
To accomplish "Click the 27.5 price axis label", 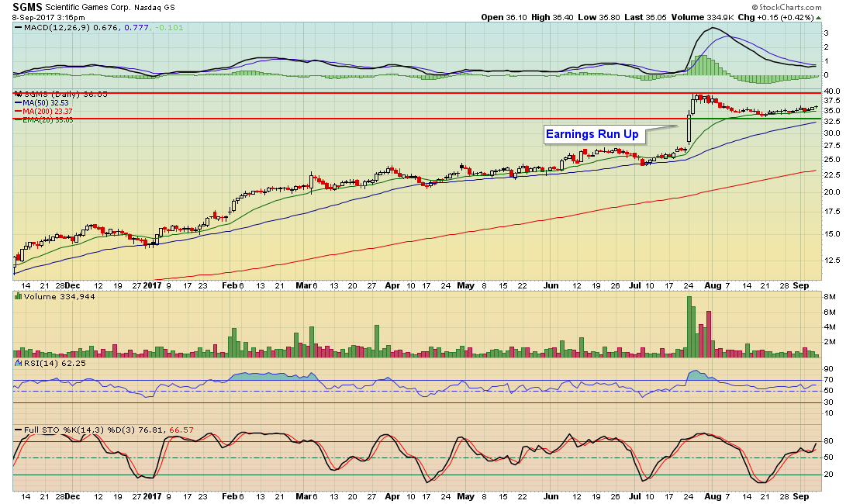I will [x=832, y=146].
